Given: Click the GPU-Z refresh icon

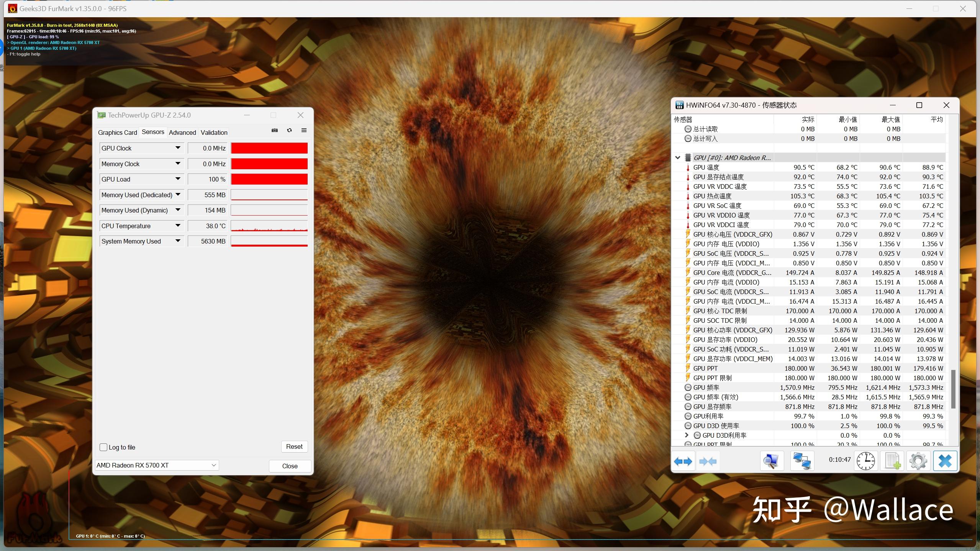Looking at the screenshot, I should pos(289,131).
